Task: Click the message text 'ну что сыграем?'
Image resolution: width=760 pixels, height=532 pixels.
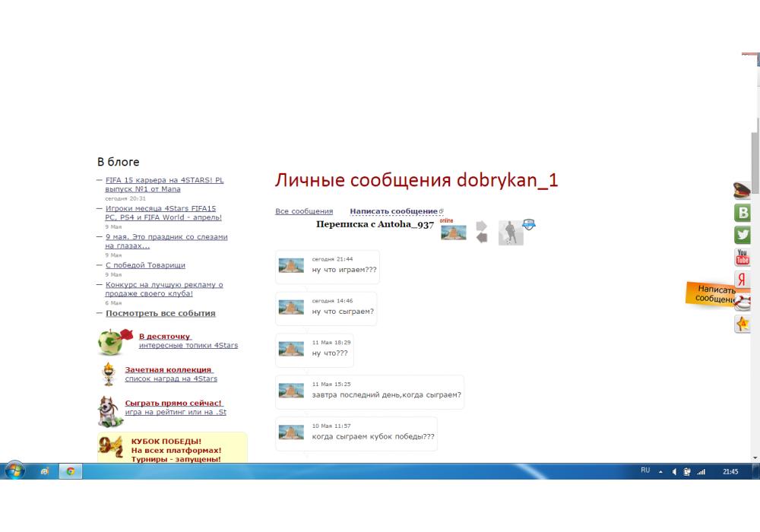Action: coord(343,312)
